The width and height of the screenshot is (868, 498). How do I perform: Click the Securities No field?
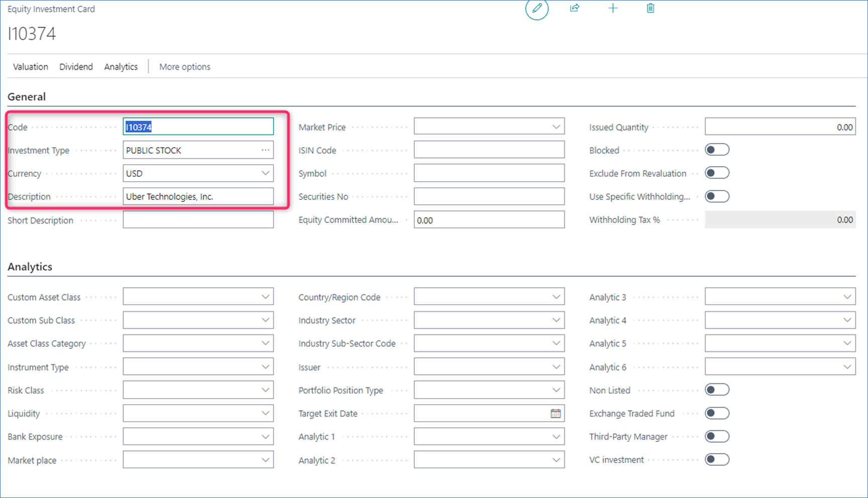coord(489,196)
